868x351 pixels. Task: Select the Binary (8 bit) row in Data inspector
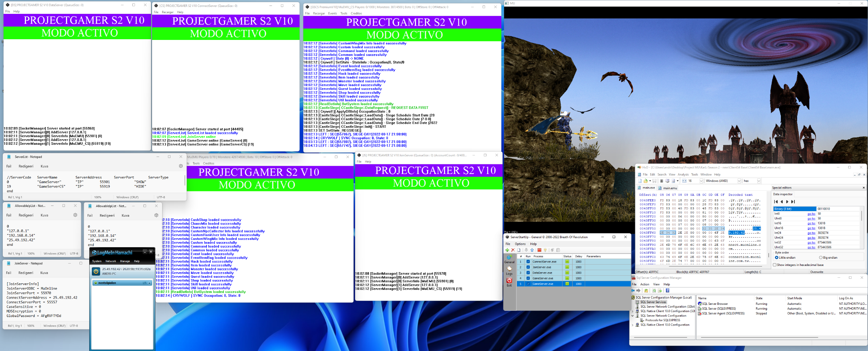(816, 209)
